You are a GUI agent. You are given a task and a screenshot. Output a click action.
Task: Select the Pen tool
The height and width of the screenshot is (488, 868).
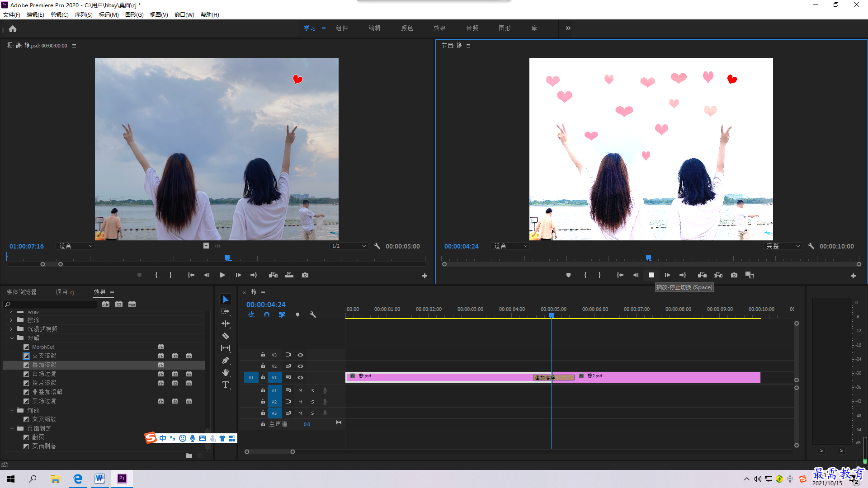[226, 360]
